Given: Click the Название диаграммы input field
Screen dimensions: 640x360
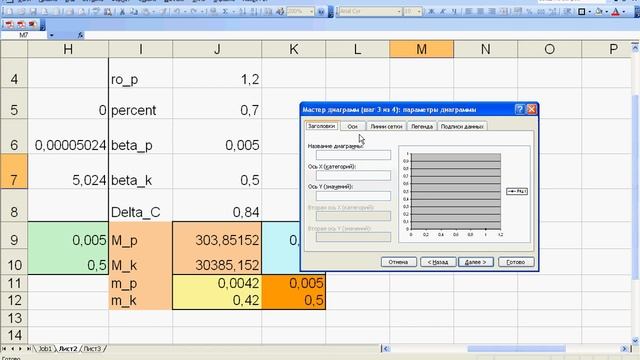Looking at the screenshot, I should pos(353,155).
